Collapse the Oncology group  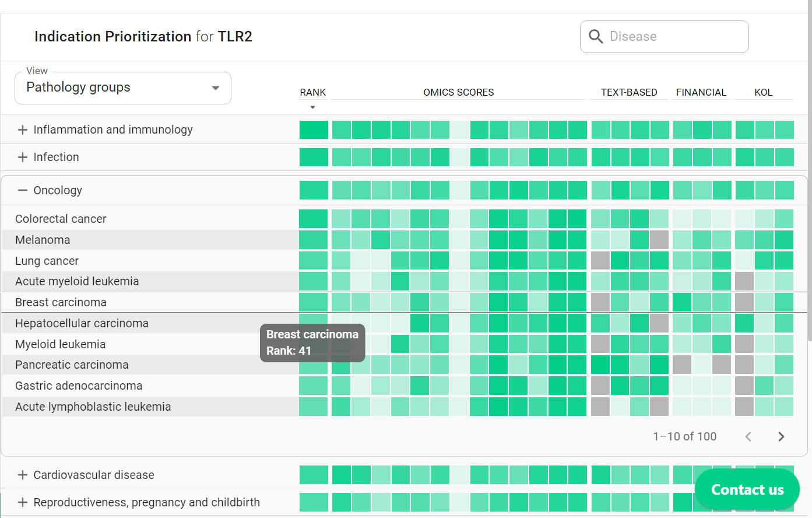22,190
